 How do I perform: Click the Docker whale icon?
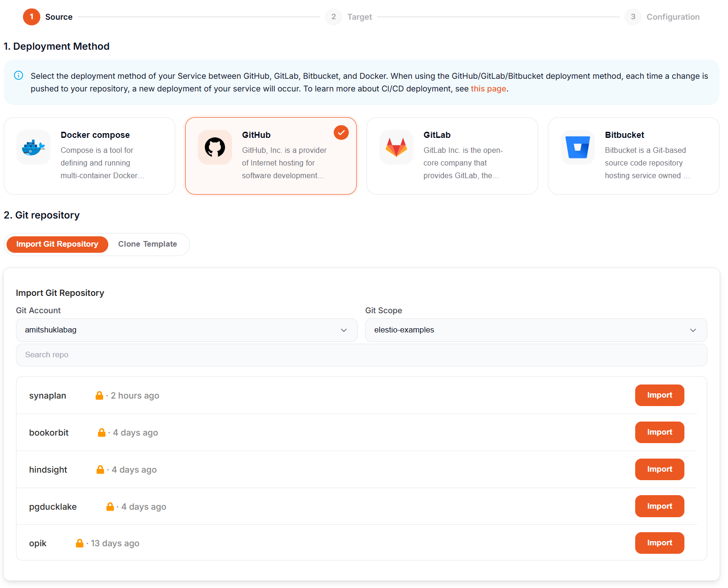pyautogui.click(x=33, y=147)
